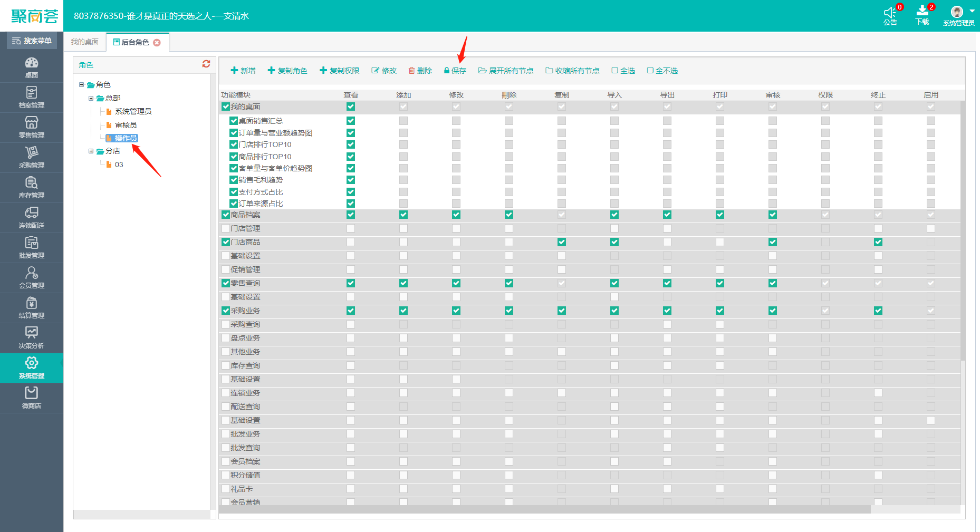Click the 删除 delete toolbar button
The height and width of the screenshot is (532, 980).
pos(420,71)
